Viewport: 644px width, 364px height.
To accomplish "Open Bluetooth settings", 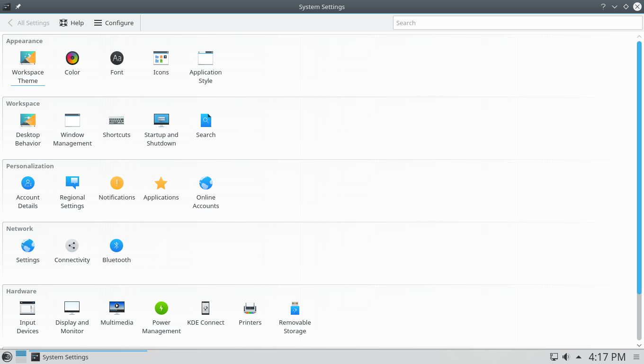I will 116,251.
